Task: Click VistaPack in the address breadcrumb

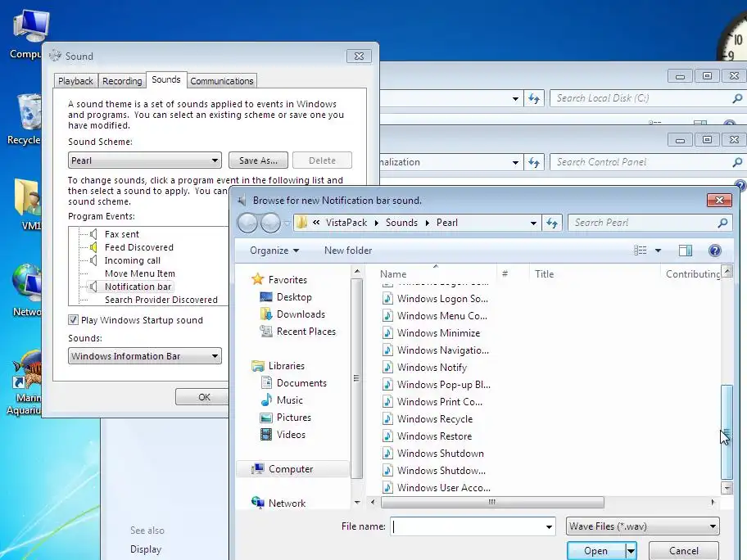Action: coord(346,223)
